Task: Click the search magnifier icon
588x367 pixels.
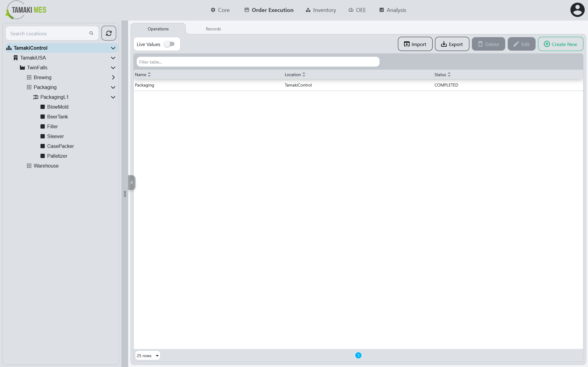Action: coord(91,33)
